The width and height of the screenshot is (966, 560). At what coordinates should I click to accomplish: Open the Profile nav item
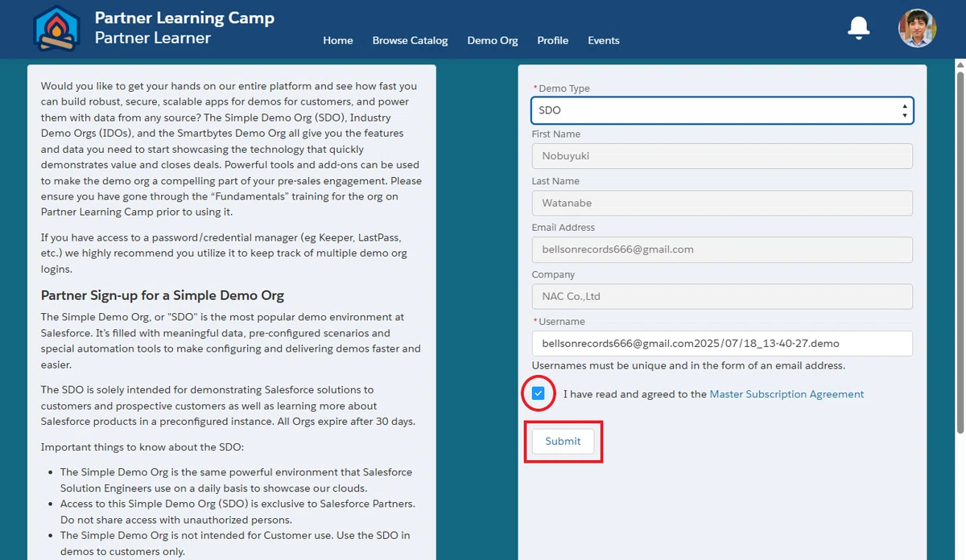tap(553, 40)
